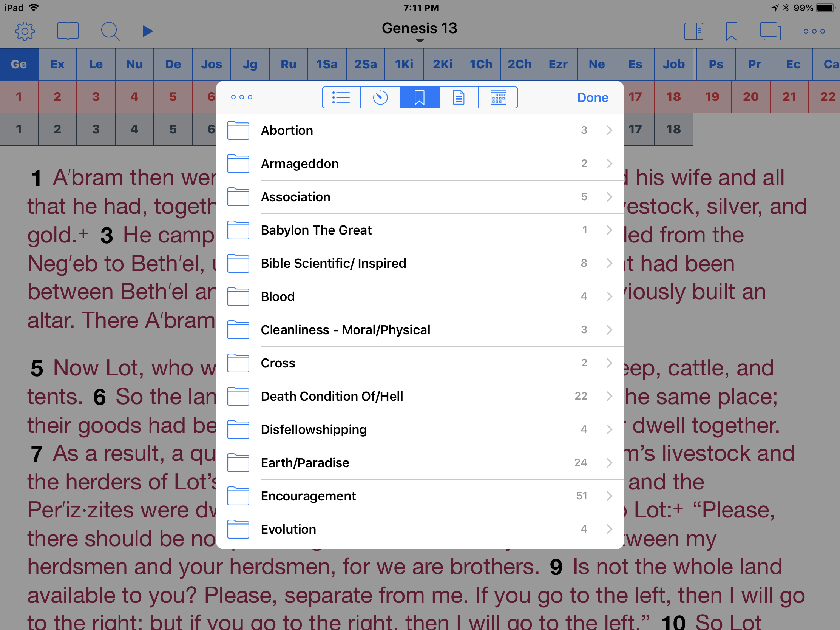
Task: Open the Abortion bookmark folder
Action: click(287, 130)
